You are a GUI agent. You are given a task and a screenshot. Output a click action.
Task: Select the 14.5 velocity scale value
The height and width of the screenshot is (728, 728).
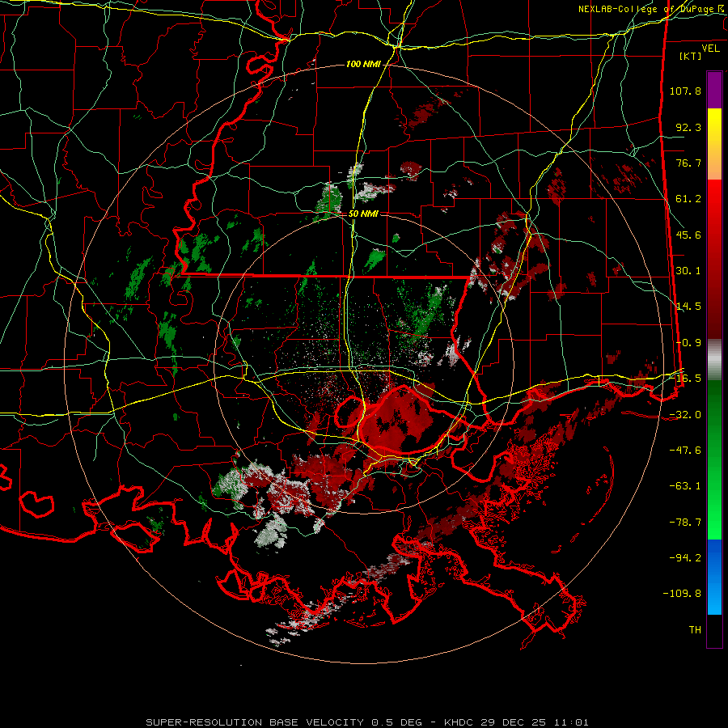pos(688,307)
